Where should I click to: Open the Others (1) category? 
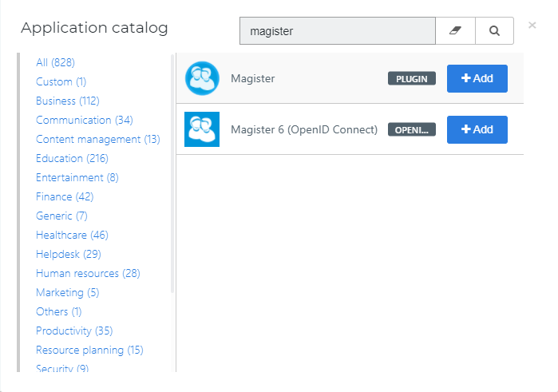pyautogui.click(x=59, y=312)
